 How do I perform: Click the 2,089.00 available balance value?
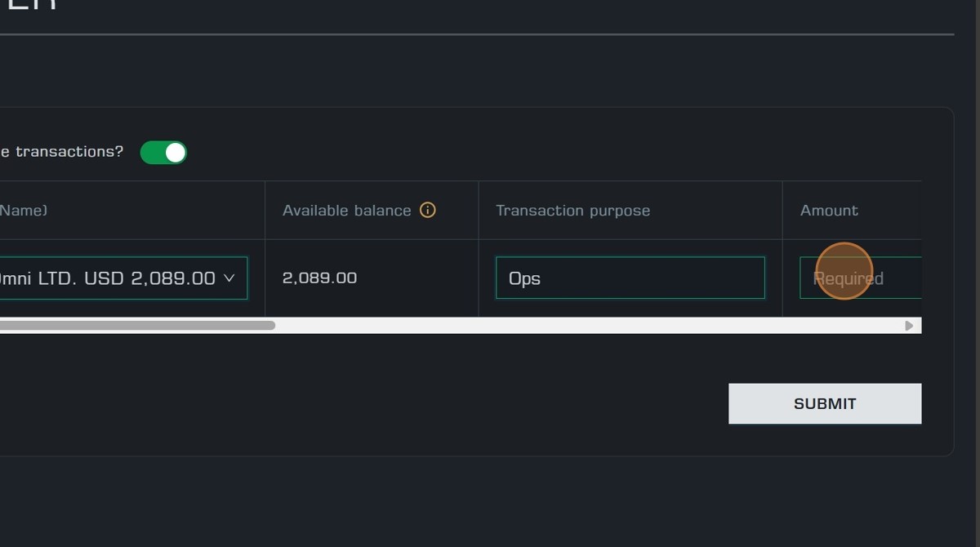[x=319, y=278]
